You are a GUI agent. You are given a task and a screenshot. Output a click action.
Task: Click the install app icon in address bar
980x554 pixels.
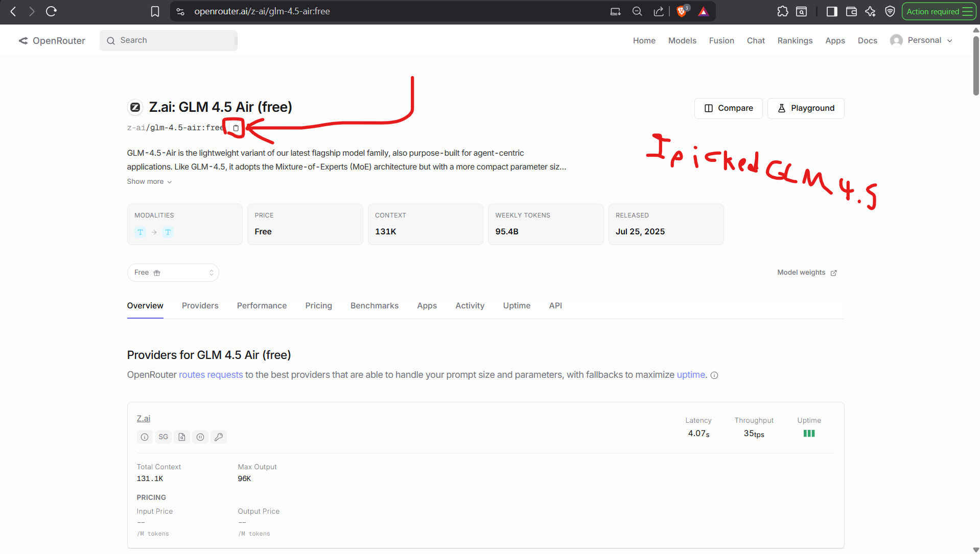coord(616,11)
